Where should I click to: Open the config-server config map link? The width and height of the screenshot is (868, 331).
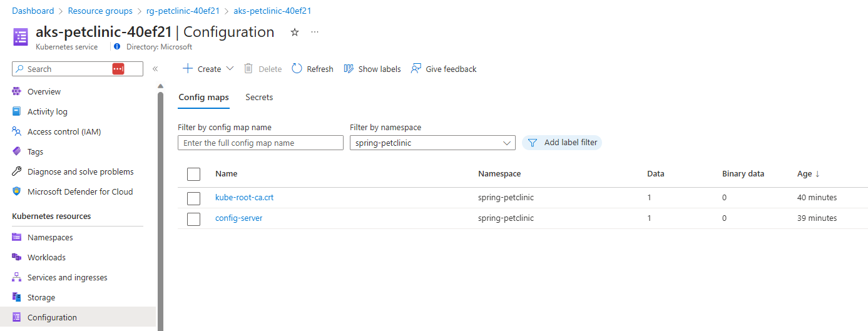click(x=239, y=218)
